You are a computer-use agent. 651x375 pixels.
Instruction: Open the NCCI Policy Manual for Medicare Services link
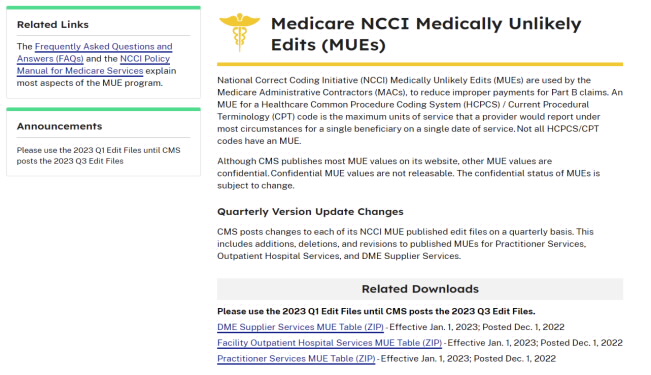93,65
